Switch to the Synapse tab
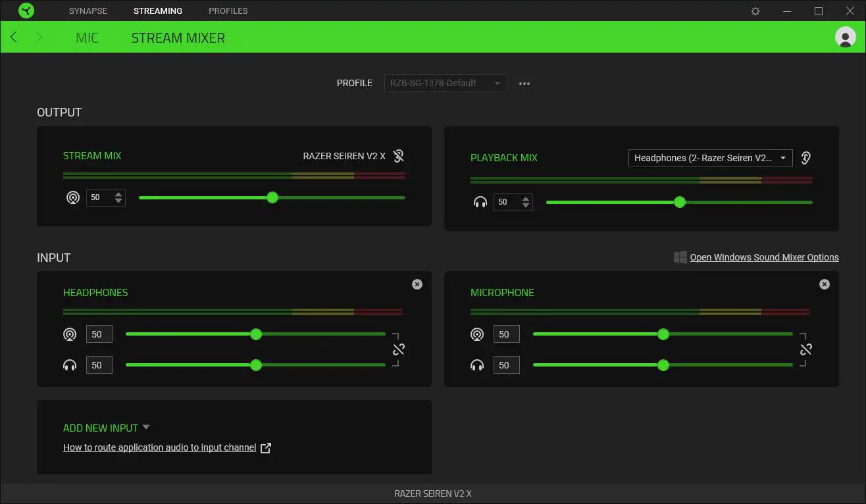The height and width of the screenshot is (504, 866). [88, 11]
